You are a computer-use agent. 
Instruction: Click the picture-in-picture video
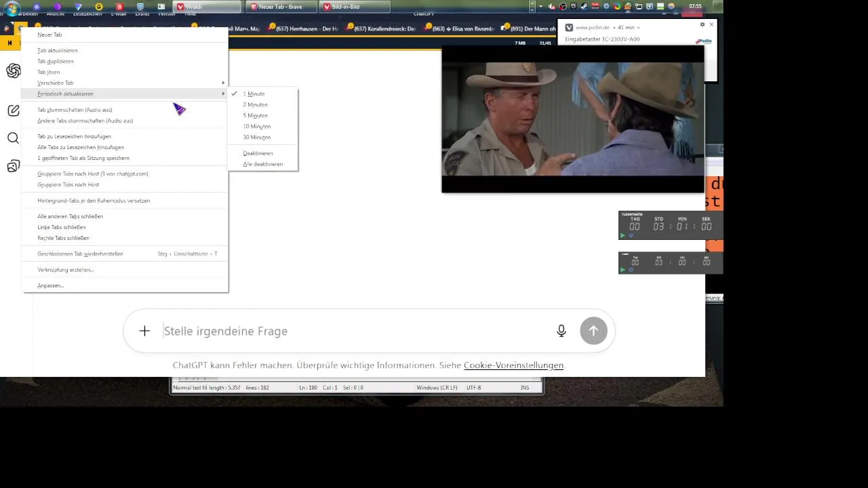tap(573, 119)
